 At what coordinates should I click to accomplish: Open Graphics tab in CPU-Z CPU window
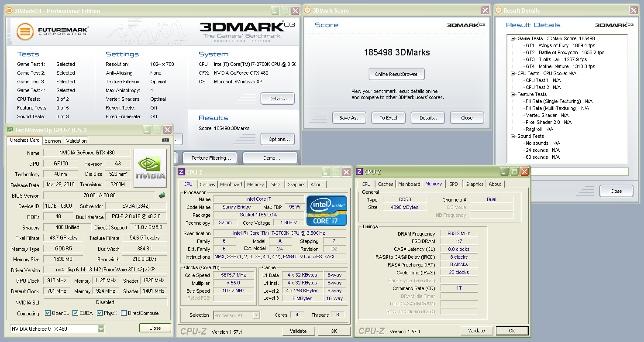point(296,185)
